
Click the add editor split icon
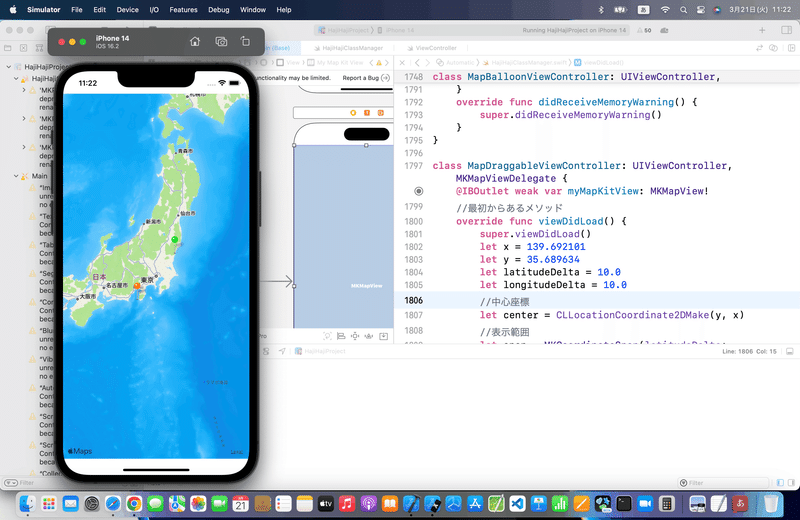[x=791, y=48]
